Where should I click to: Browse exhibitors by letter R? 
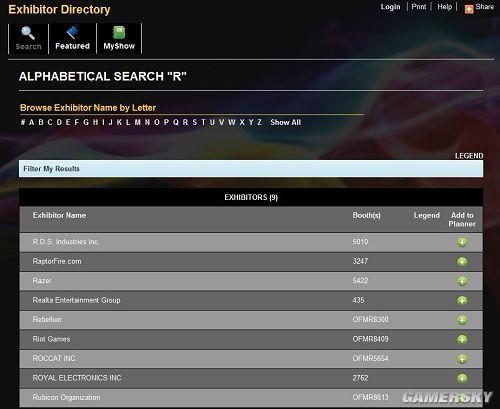[x=185, y=122]
